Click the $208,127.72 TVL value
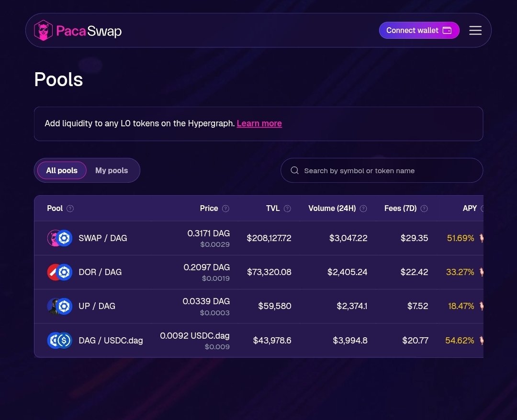517x420 pixels. [x=269, y=238]
